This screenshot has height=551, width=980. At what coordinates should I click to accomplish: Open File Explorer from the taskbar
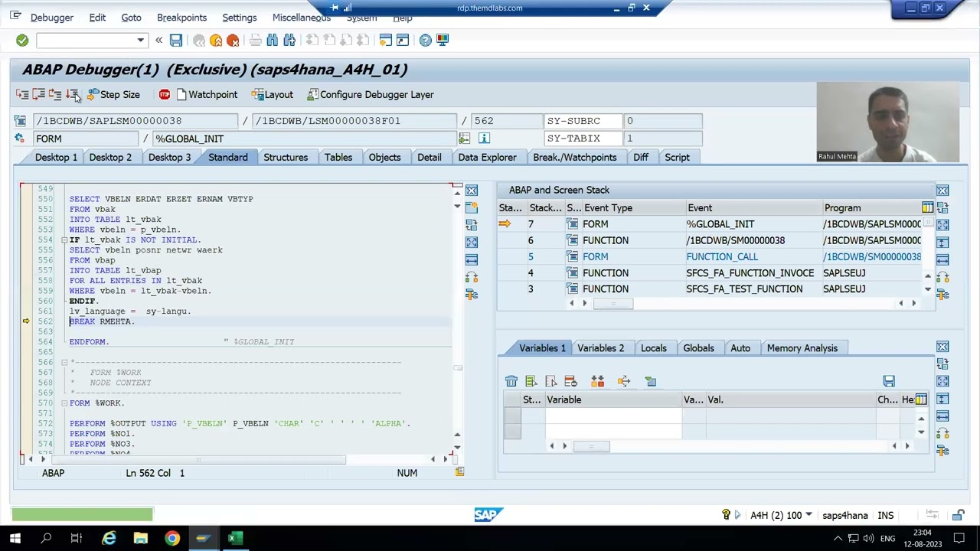[x=140, y=539]
